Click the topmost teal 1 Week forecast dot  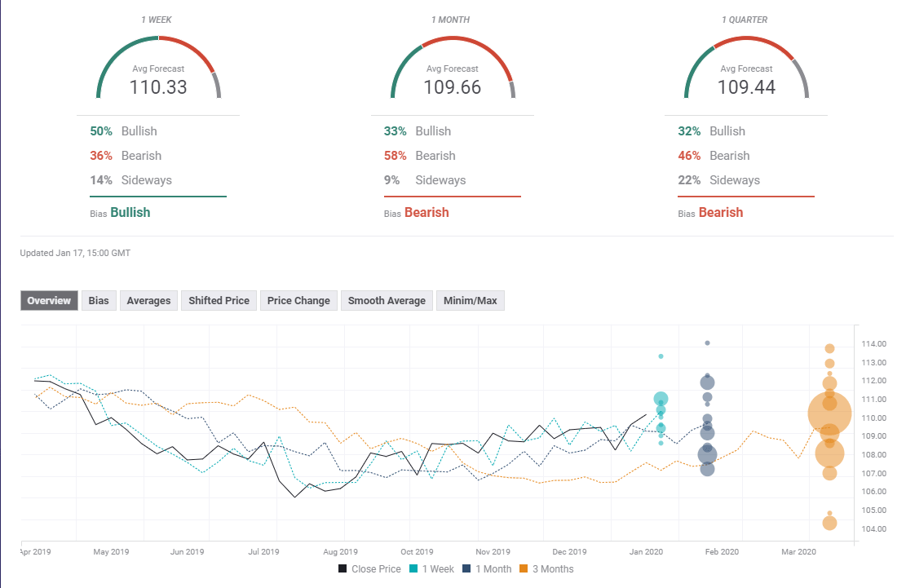pyautogui.click(x=661, y=356)
